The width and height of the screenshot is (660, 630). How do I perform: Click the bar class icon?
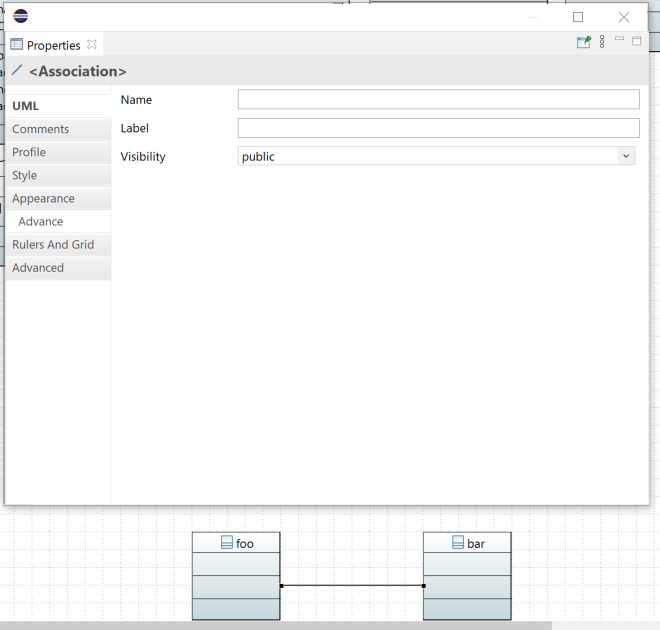(x=458, y=542)
